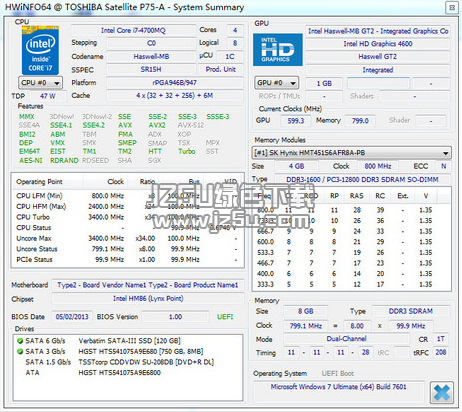Click the Prod. Unit button
This screenshot has height=412, width=462.
pos(220,69)
